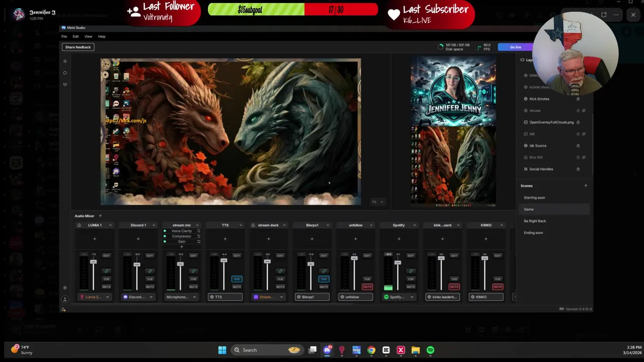Toggle lock on Kick Emotes layer
644x362 pixels.
[578, 99]
